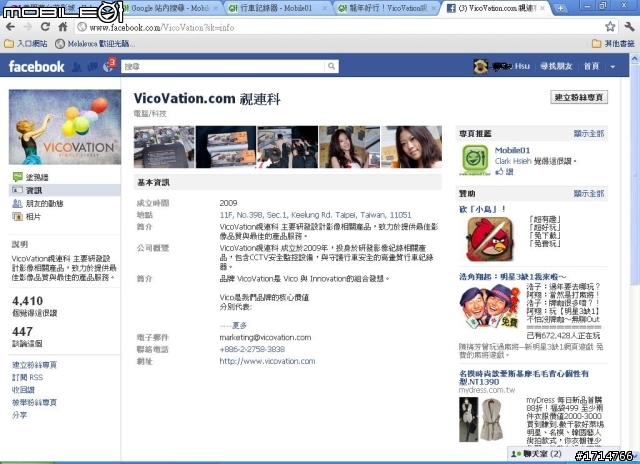Select 朋友的動態 in left menu
Screen dimensions: 640x464
(45, 203)
